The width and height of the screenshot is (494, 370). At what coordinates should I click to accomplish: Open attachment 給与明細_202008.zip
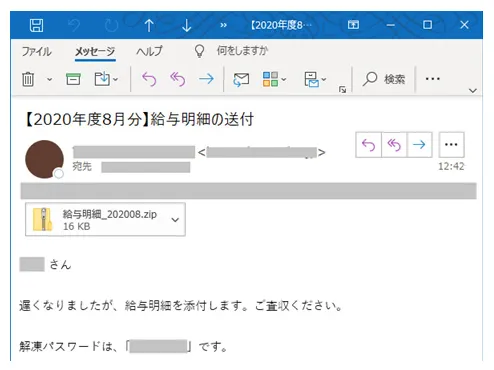tap(105, 219)
